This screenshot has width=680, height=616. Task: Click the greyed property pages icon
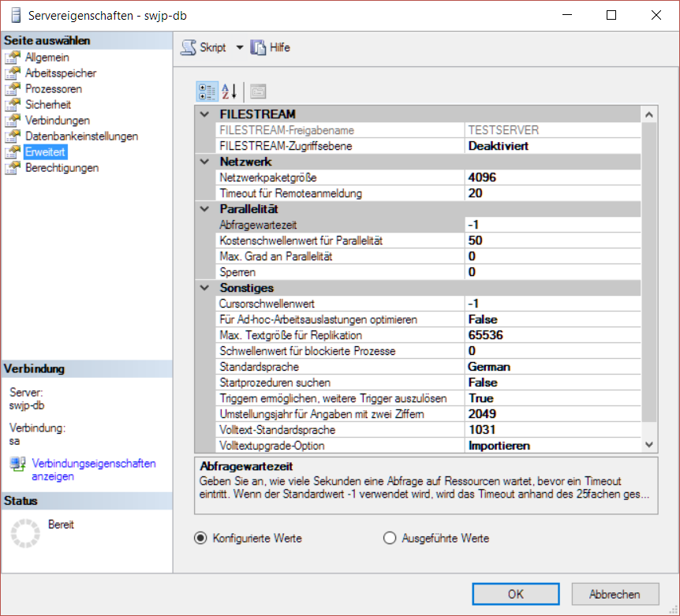click(x=258, y=91)
